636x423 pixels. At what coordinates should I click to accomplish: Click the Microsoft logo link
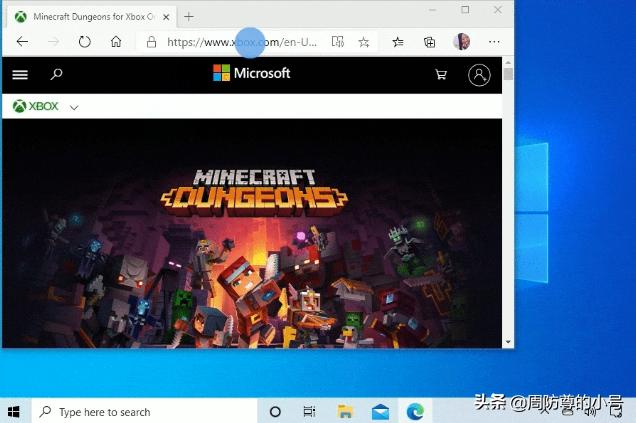(251, 73)
